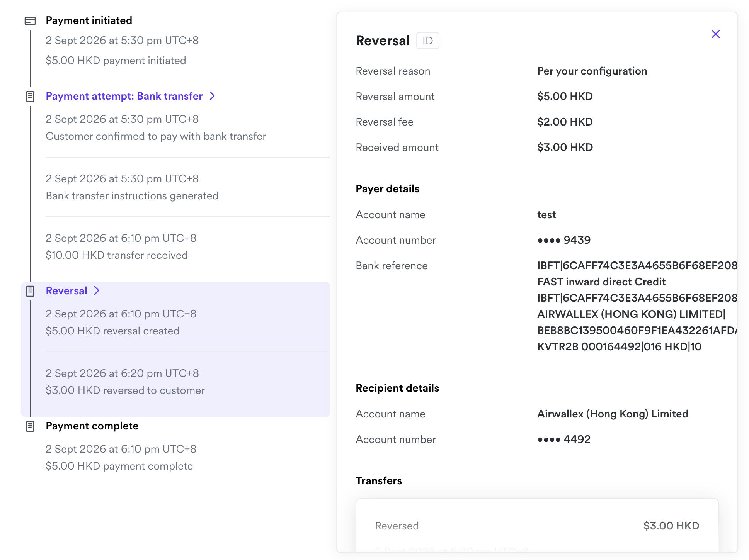Copy the Reversal ID badge
749x560 pixels.
(x=427, y=41)
